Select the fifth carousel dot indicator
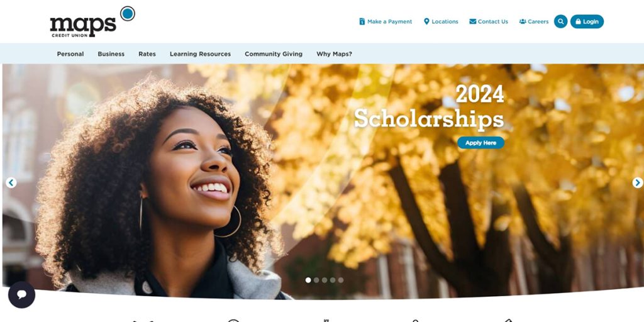This screenshot has width=644, height=322. 340,280
